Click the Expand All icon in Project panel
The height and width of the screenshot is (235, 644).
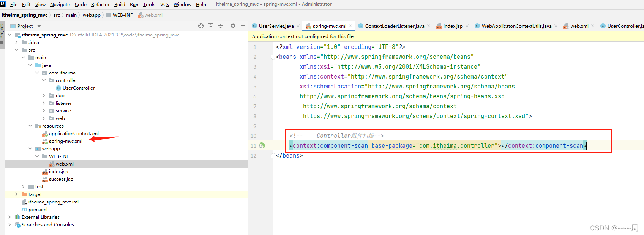click(x=211, y=26)
